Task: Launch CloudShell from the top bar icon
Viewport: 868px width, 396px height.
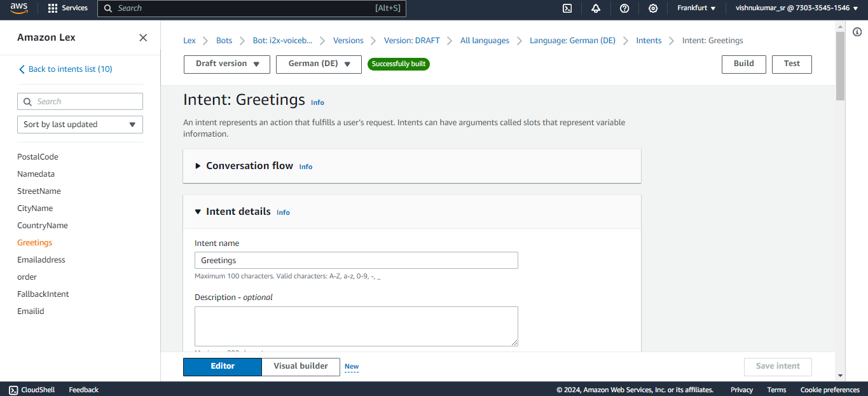Action: pyautogui.click(x=567, y=8)
